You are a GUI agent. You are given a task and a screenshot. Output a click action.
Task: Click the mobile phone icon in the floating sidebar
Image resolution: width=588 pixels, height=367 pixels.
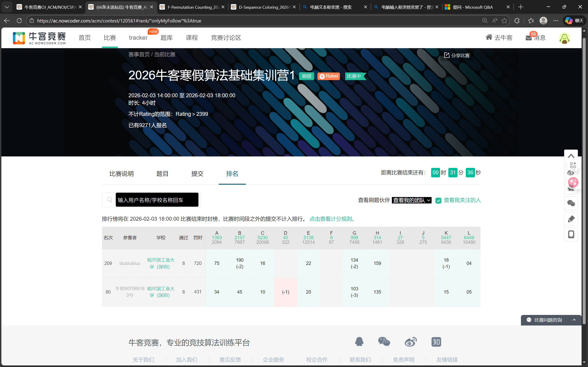click(x=571, y=234)
